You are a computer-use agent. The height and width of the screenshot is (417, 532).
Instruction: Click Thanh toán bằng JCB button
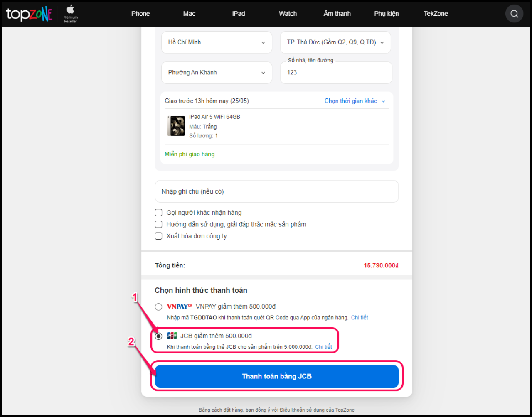click(277, 376)
